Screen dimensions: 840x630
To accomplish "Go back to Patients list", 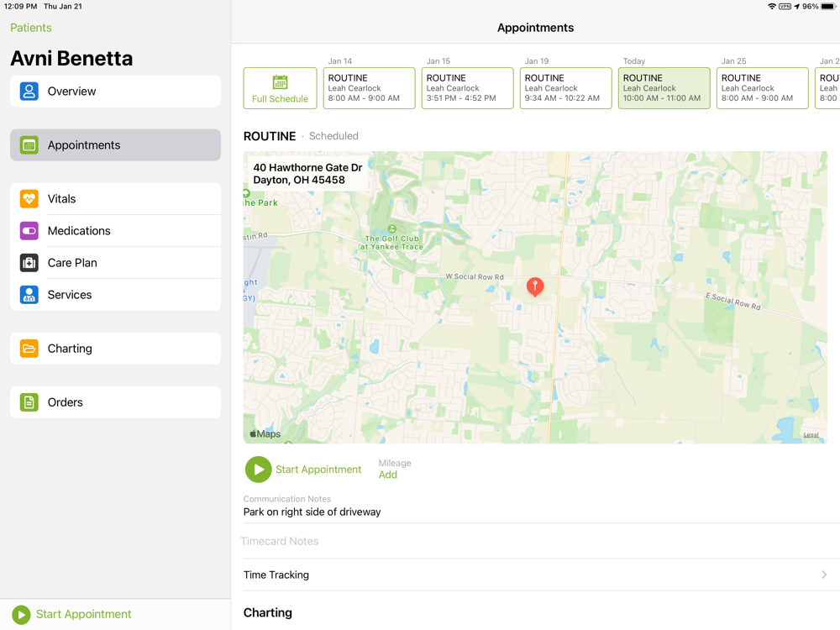I will click(x=31, y=28).
